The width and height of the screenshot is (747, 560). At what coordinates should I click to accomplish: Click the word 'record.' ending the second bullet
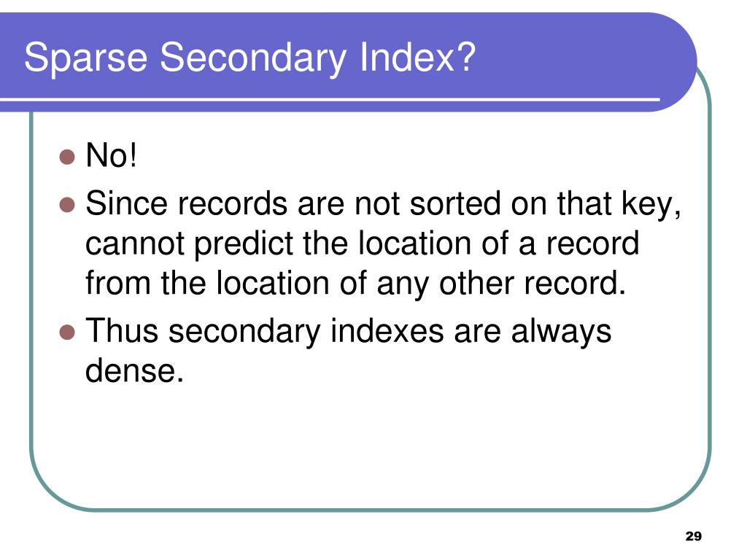click(x=575, y=283)
